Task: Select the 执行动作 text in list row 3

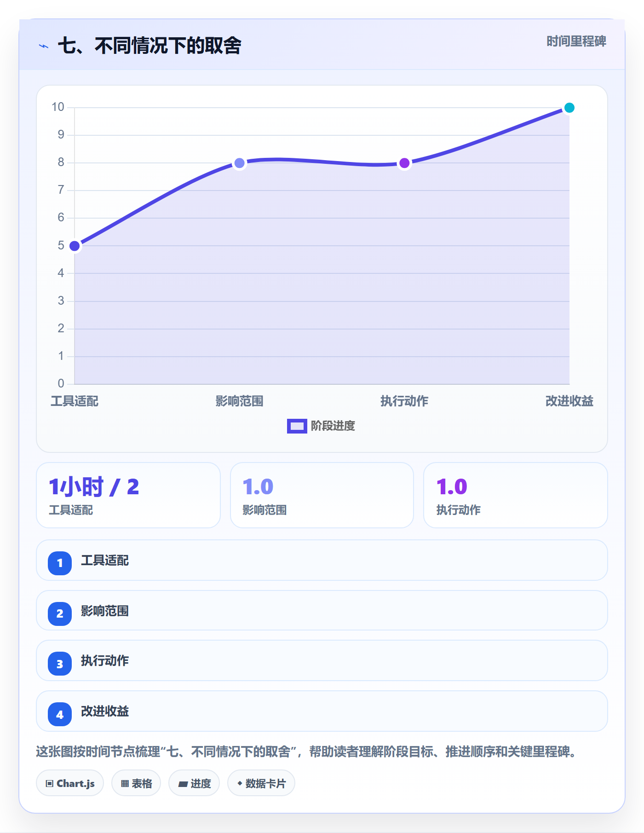Action: [x=105, y=661]
